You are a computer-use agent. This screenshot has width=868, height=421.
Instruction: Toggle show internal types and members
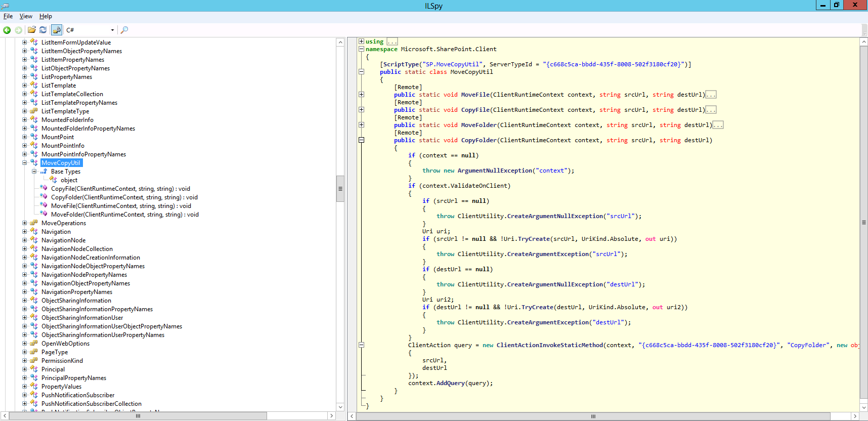[x=57, y=30]
